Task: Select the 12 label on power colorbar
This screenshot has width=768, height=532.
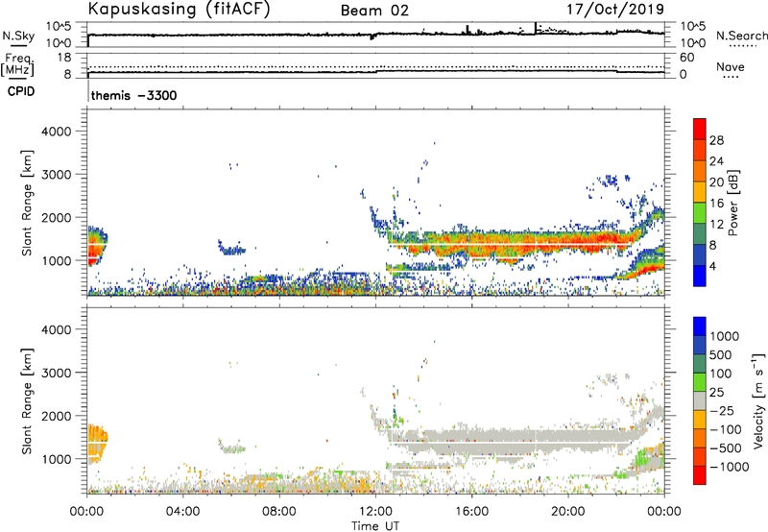Action: (716, 225)
